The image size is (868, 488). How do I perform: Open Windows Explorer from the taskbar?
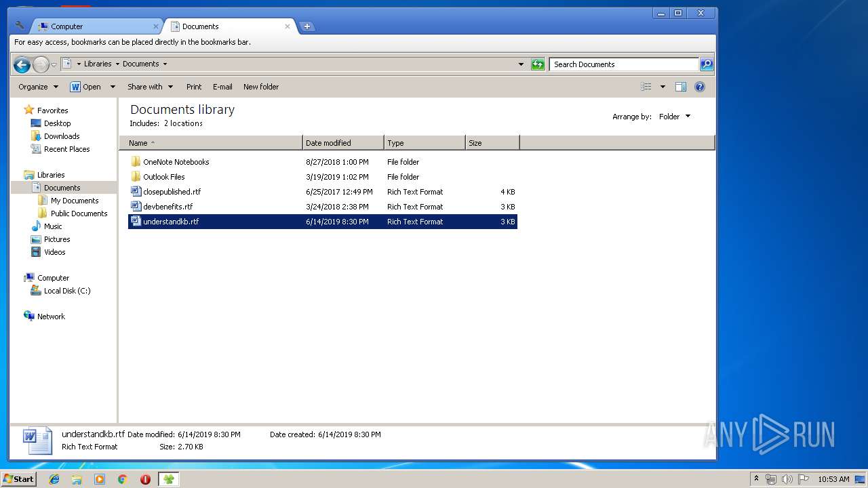coord(77,479)
